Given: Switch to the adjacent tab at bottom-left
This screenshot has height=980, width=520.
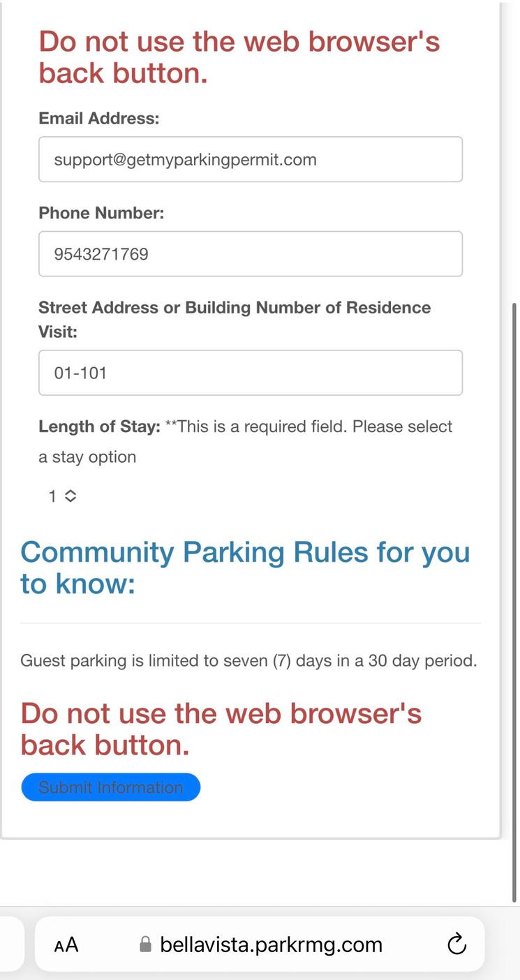Looking at the screenshot, I should click(x=11, y=944).
